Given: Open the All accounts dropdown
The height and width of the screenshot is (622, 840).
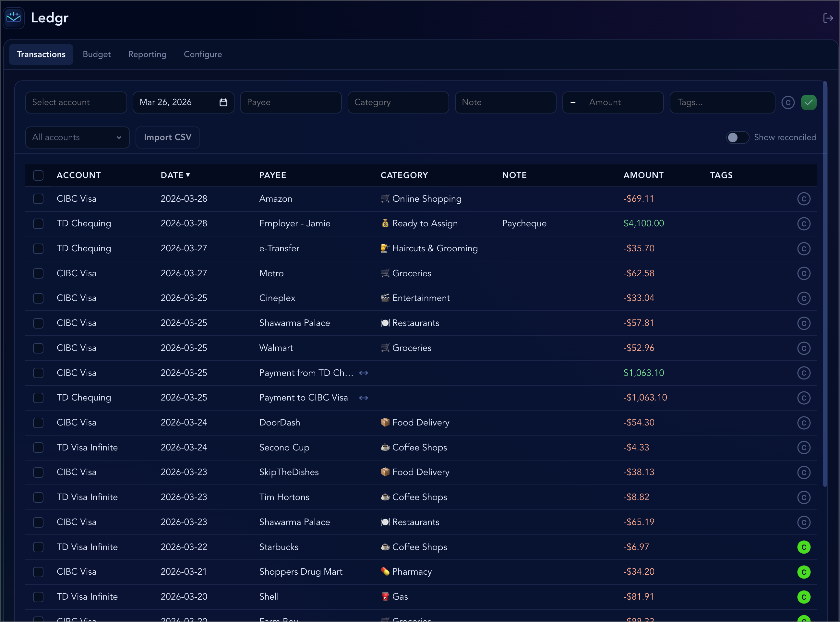Looking at the screenshot, I should (x=77, y=137).
